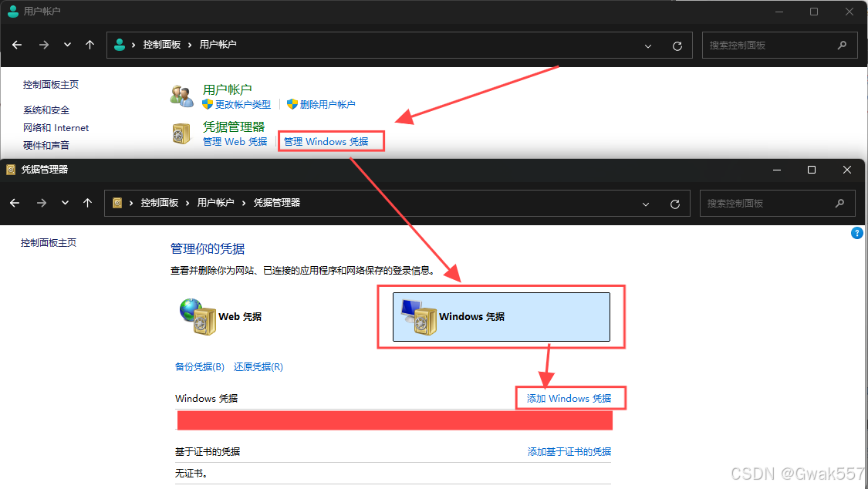Click the 凭据管理器 safe icon
Screen dimensions: 868x489
pyautogui.click(x=181, y=133)
